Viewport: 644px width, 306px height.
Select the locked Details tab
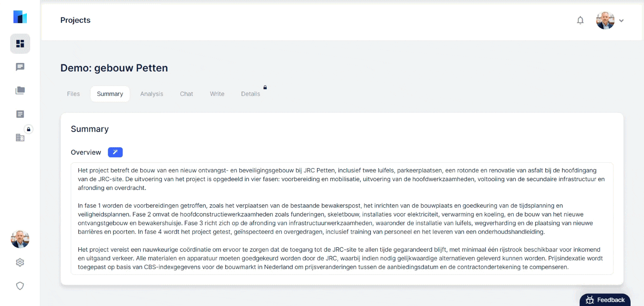[x=251, y=94]
